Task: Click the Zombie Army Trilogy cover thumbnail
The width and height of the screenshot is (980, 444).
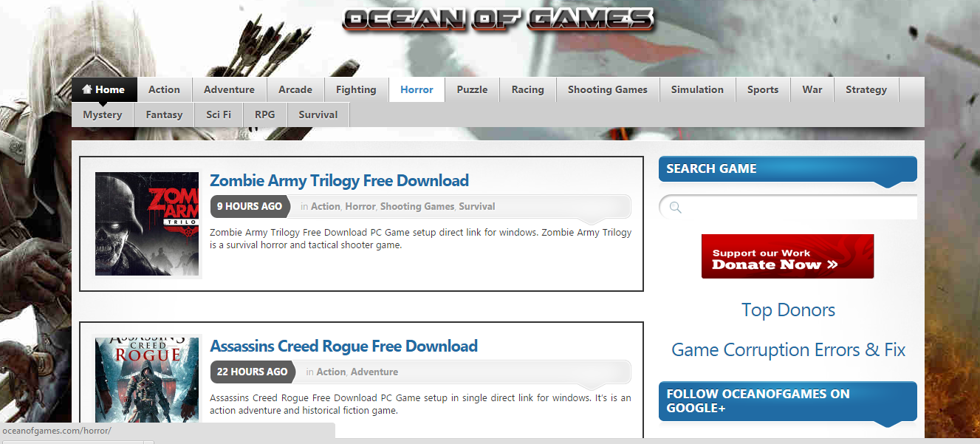Action: pos(146,224)
